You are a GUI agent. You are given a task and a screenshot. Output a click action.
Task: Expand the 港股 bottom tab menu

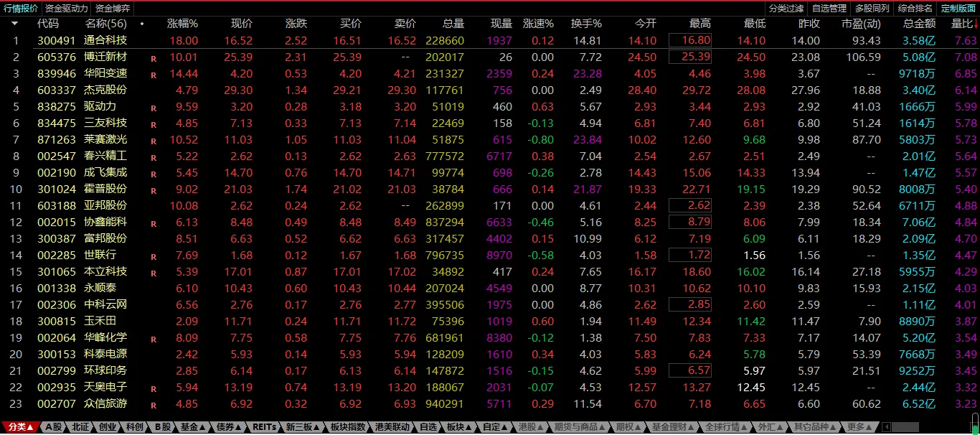[532, 427]
